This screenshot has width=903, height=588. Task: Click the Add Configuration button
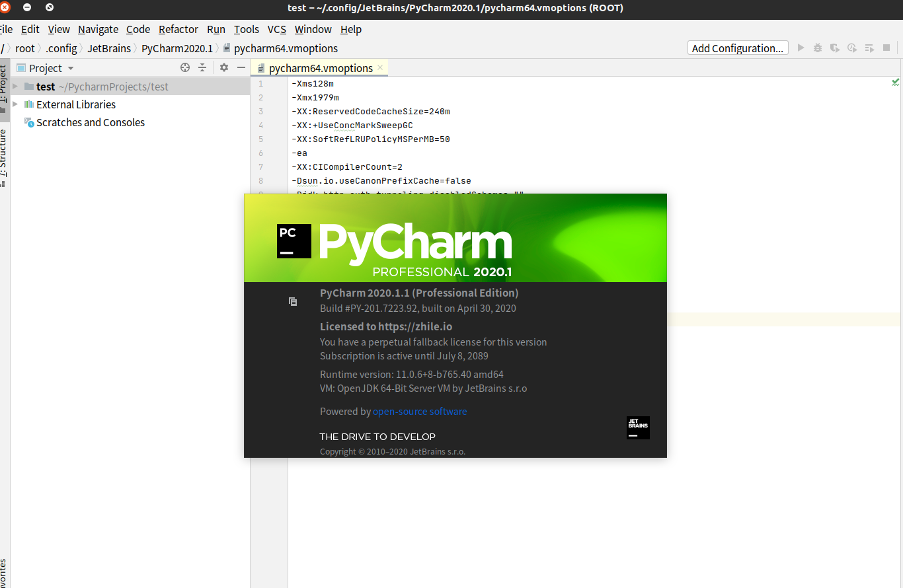pyautogui.click(x=738, y=48)
